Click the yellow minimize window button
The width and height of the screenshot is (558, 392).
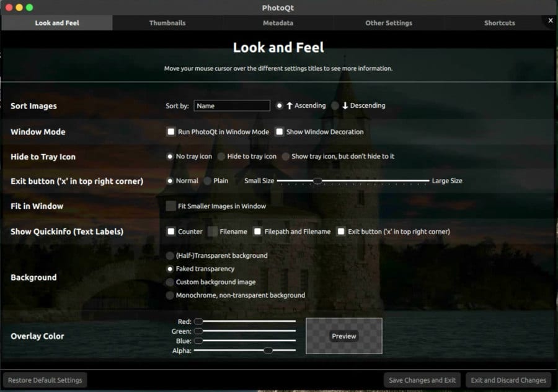19,7
